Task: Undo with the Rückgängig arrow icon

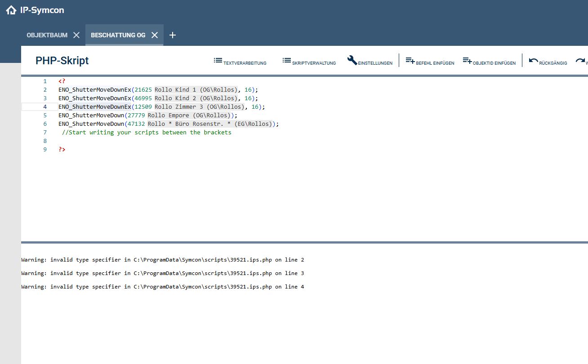Action: click(534, 61)
